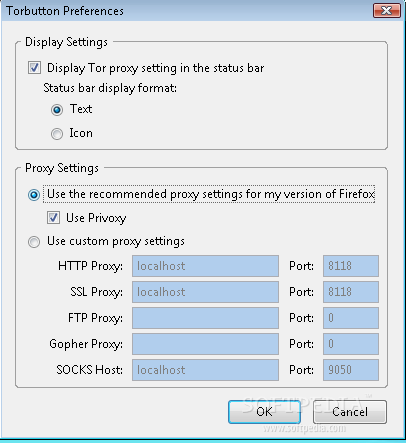Close the Torbutton Preferences window
This screenshot has width=406, height=443.
coord(386,10)
